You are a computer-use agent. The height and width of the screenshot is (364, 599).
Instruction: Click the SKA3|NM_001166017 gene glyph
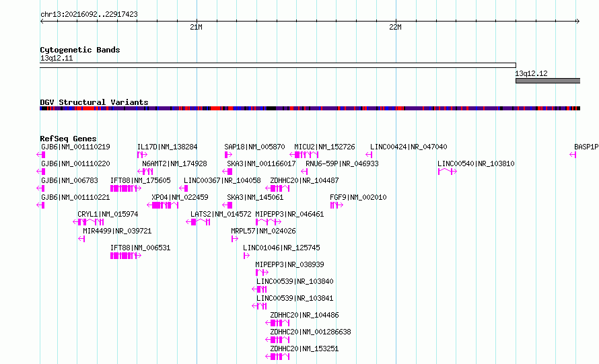[x=227, y=172]
